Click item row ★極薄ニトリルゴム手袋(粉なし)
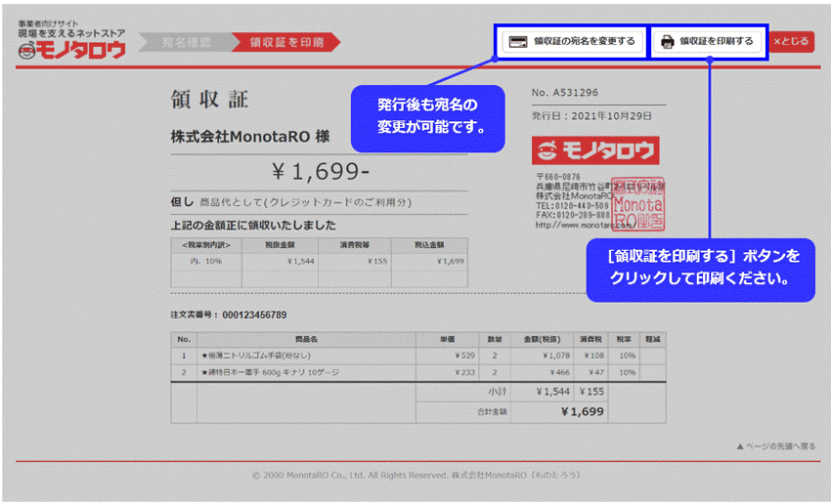Screen dimensions: 831x504 pos(256,356)
